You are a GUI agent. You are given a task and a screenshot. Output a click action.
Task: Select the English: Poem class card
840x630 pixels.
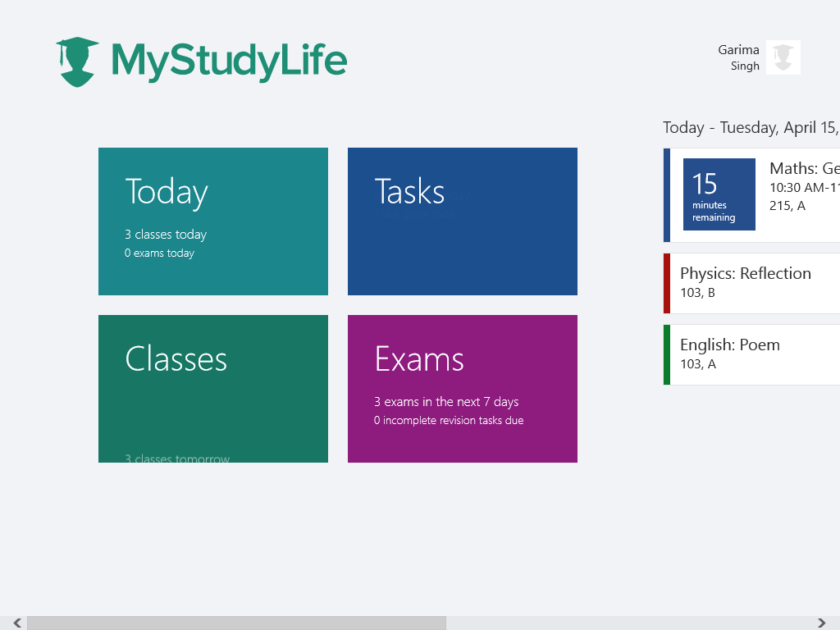point(751,354)
